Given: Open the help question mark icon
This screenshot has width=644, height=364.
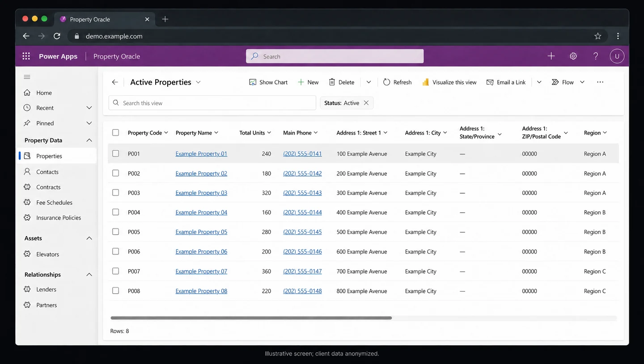Looking at the screenshot, I should click(596, 56).
